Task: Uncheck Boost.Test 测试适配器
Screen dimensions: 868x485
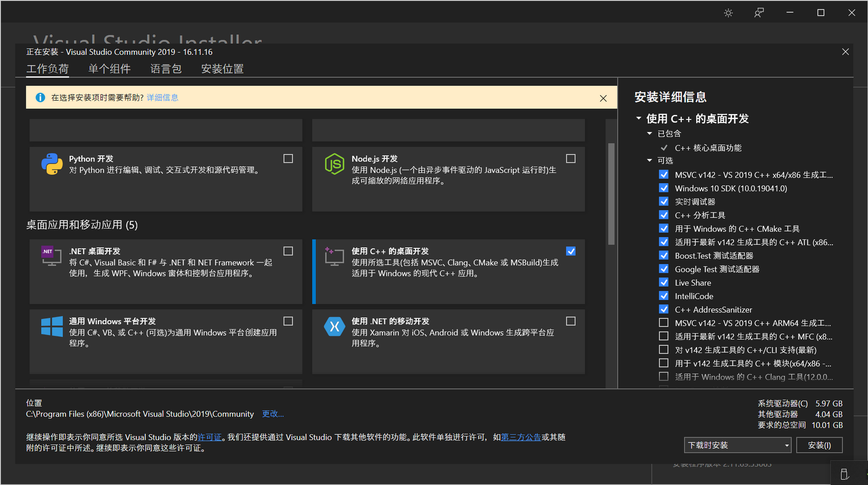Action: 664,256
